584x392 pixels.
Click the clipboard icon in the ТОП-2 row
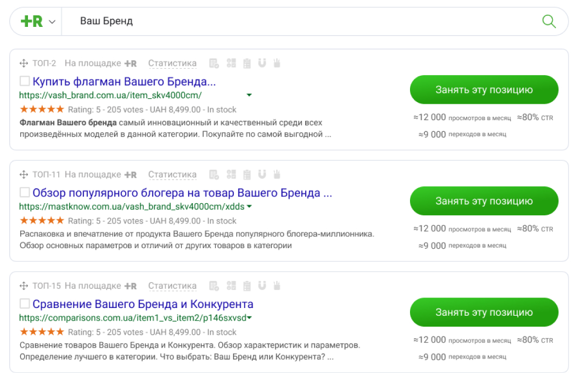point(247,63)
